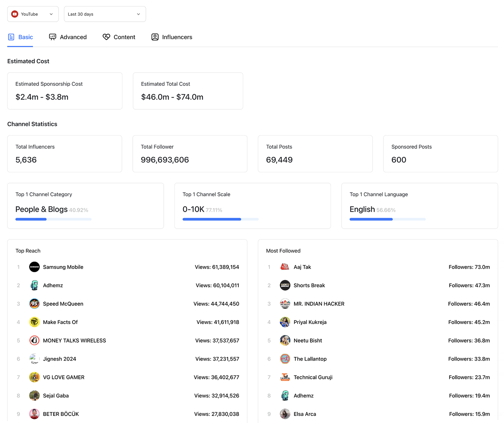
Task: Open the Content tab
Action: click(x=119, y=37)
